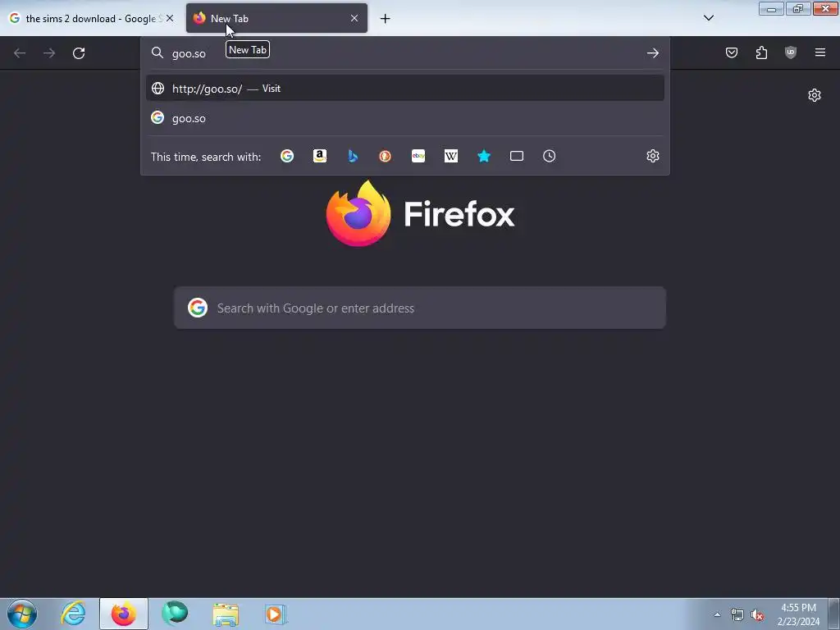The image size is (840, 630).
Task: Click the magnifier icon in the address bar
Action: point(157,52)
